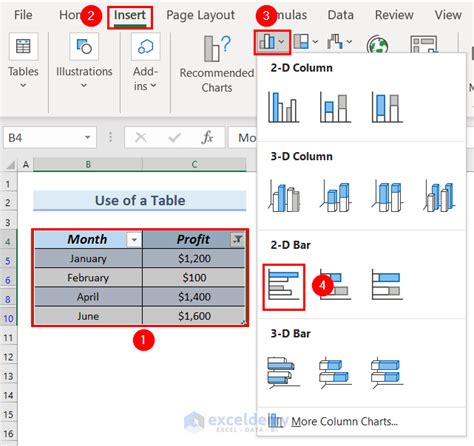474x446 pixels.
Task: Click the Cancel X in formula bar
Action: tap(141, 137)
